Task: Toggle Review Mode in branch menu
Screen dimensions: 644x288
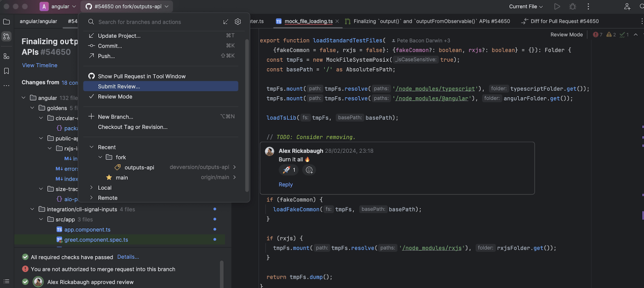Action: tap(115, 97)
